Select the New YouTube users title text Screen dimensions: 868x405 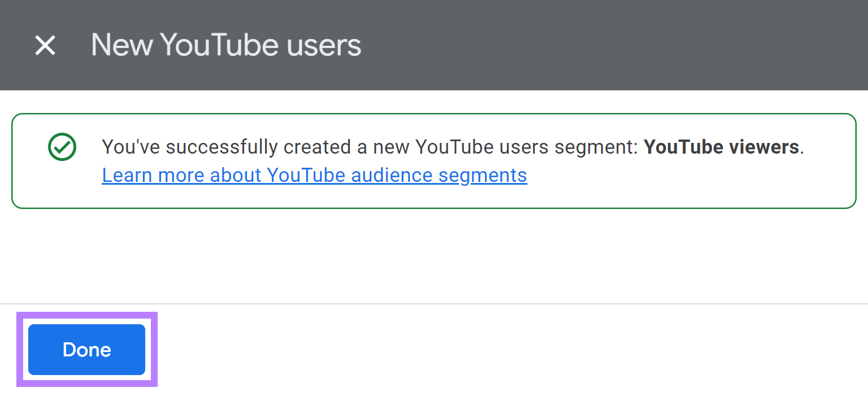(225, 45)
